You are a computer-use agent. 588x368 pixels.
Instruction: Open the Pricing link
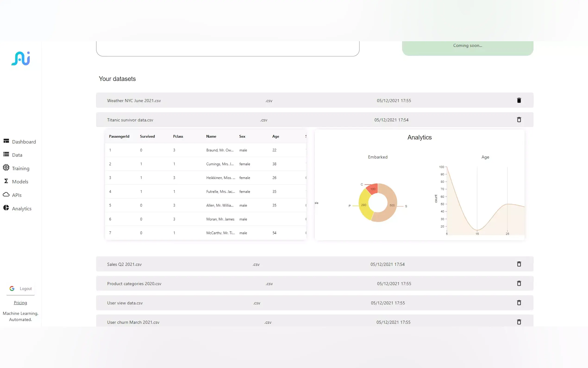(x=20, y=302)
